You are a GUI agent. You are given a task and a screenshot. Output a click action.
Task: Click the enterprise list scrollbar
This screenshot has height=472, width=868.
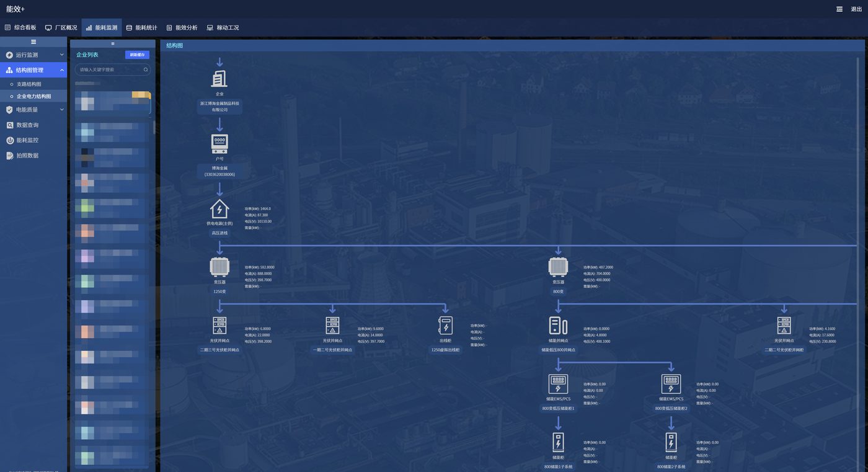click(154, 127)
